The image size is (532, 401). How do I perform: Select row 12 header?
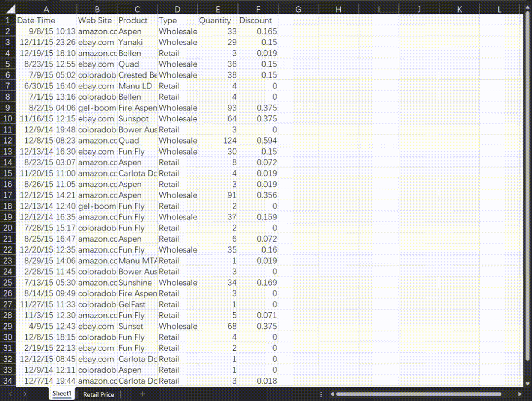8,140
